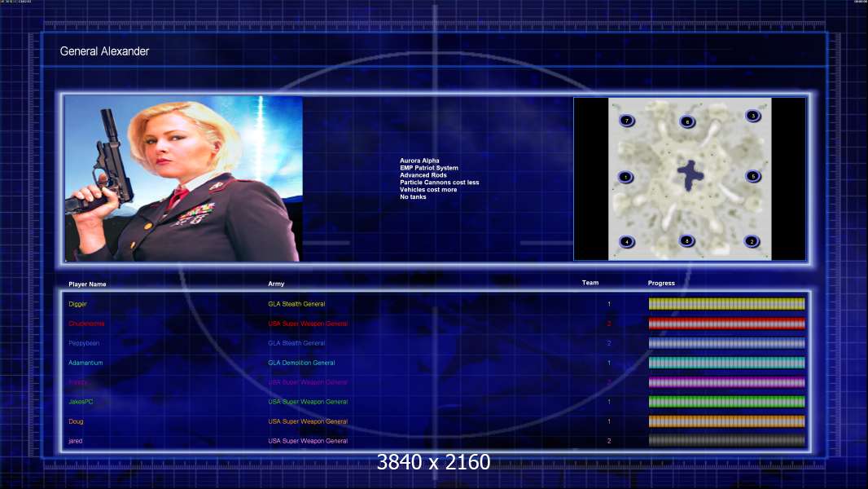This screenshot has height=489, width=868.
Task: Click jared's dark grey progress bar
Action: pos(726,441)
